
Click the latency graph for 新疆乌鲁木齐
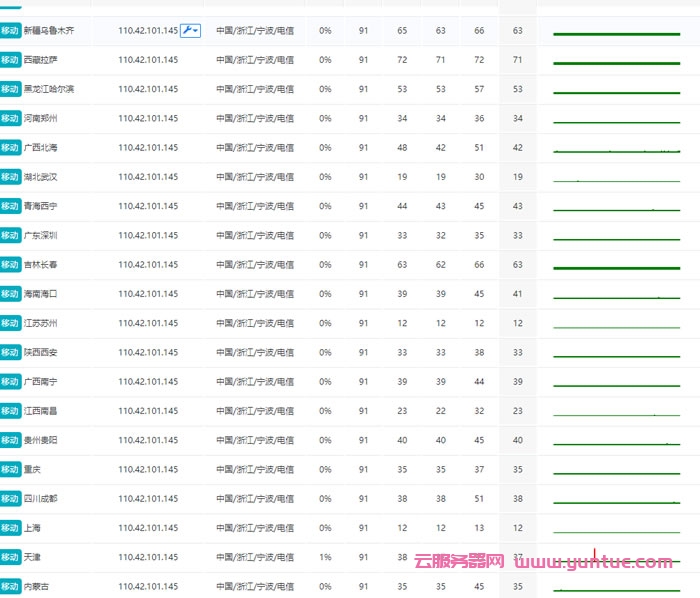point(616,34)
